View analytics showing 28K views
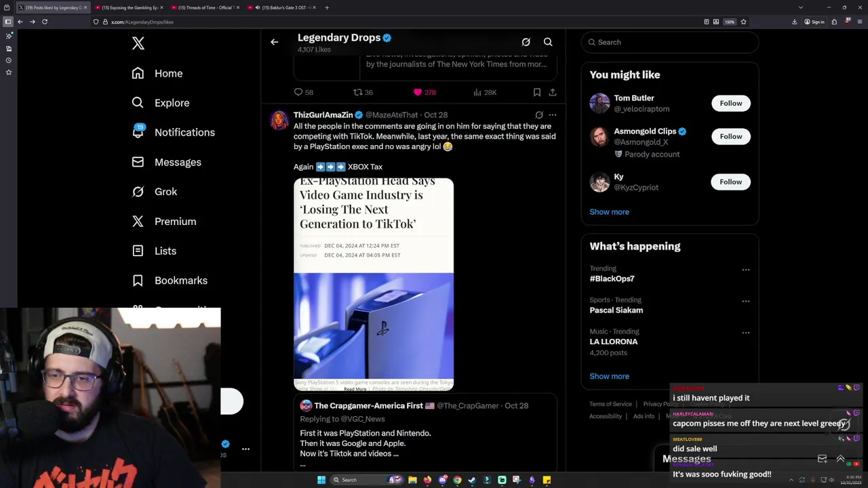The image size is (868, 488). pyautogui.click(x=485, y=92)
